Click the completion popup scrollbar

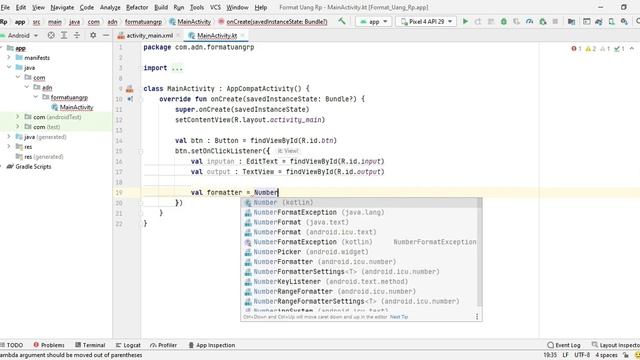480,252
